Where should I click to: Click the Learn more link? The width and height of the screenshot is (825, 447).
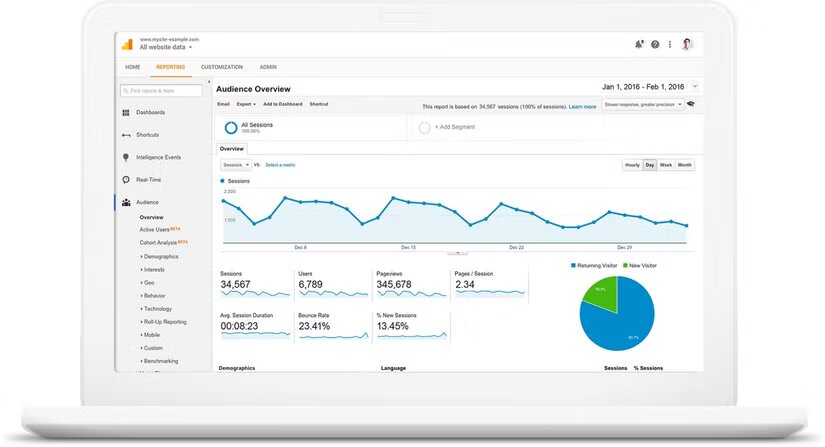tap(582, 106)
